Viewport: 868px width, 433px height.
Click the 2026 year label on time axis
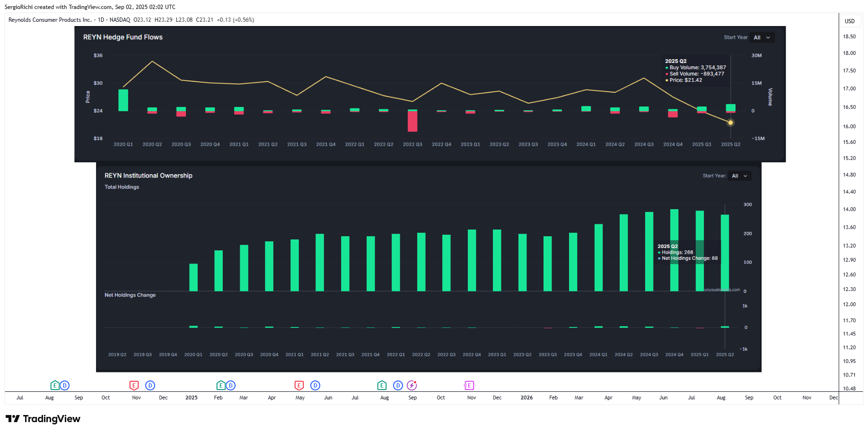[526, 398]
